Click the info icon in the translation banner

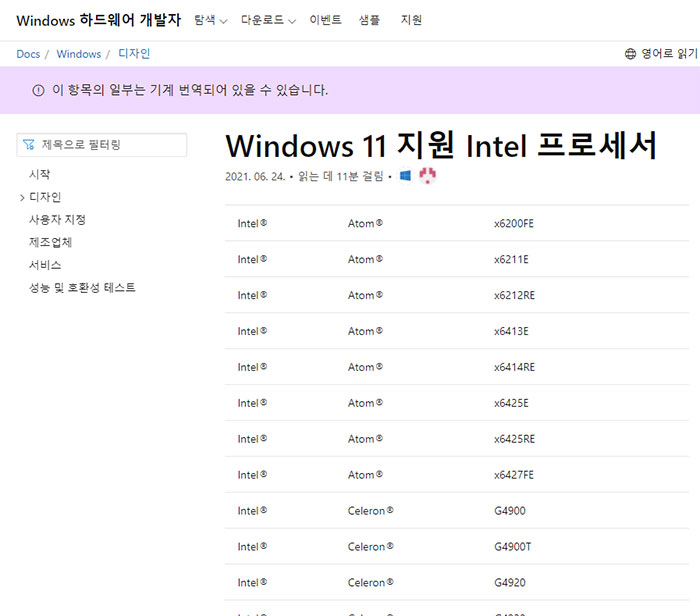click(x=38, y=91)
